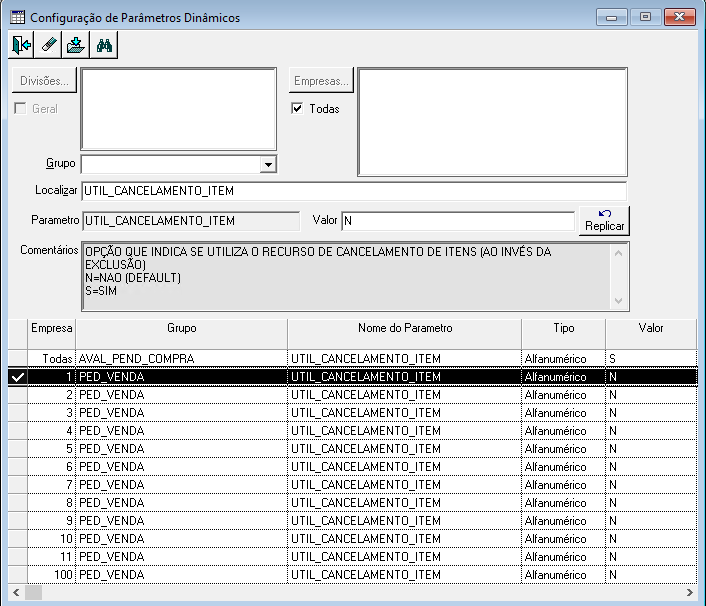Click the binoculars search toolbar icon
The height and width of the screenshot is (606, 706).
point(104,45)
